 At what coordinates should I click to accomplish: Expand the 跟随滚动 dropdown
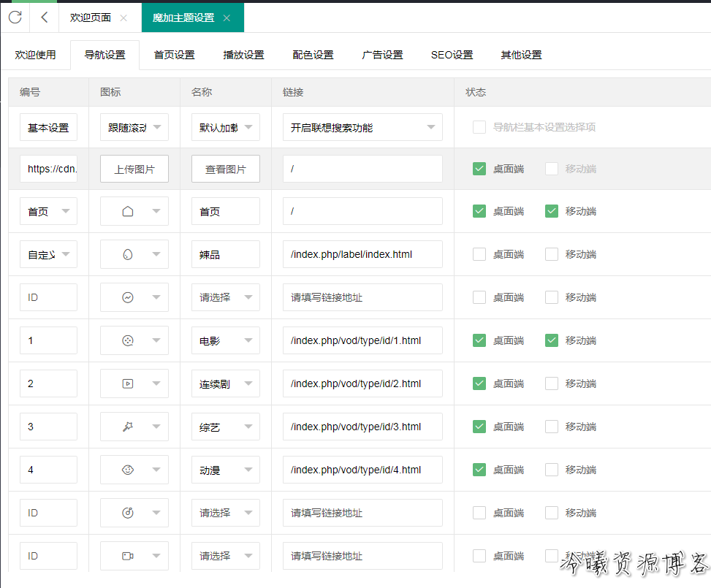coord(134,127)
